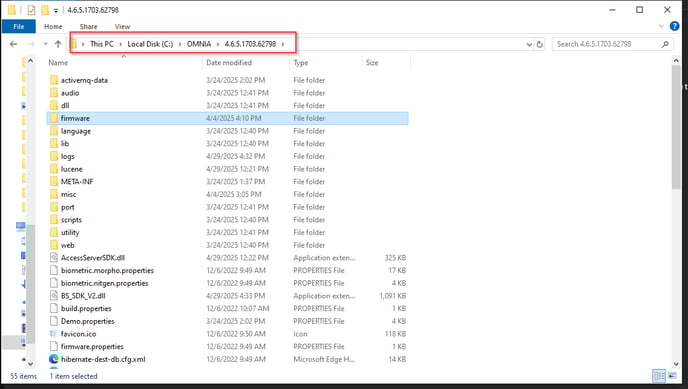Select the utility folder icon
688x389 pixels.
54,232
